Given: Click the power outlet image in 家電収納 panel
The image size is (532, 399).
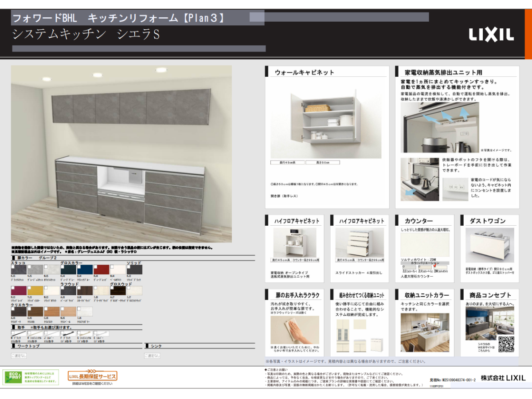Looking at the screenshot, I should (x=455, y=188).
